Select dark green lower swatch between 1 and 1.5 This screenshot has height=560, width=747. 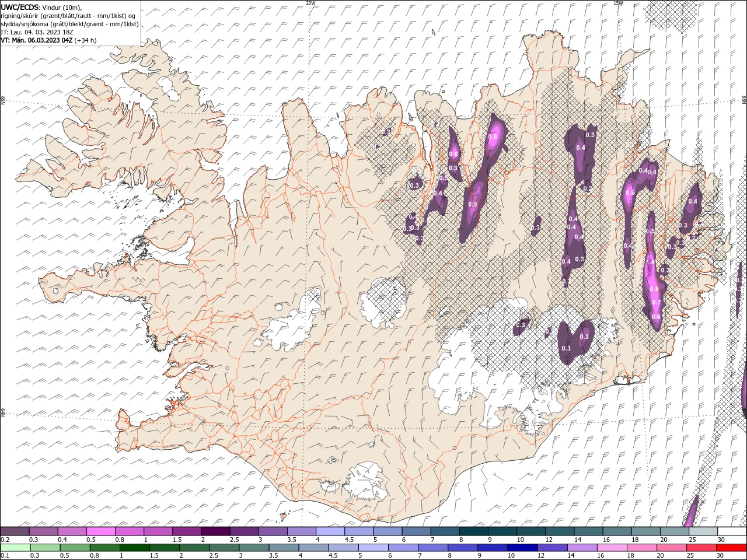[134, 548]
